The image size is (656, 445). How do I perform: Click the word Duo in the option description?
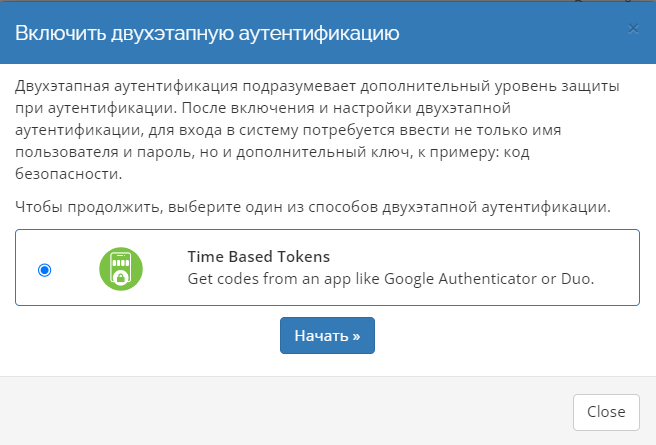tap(577, 278)
